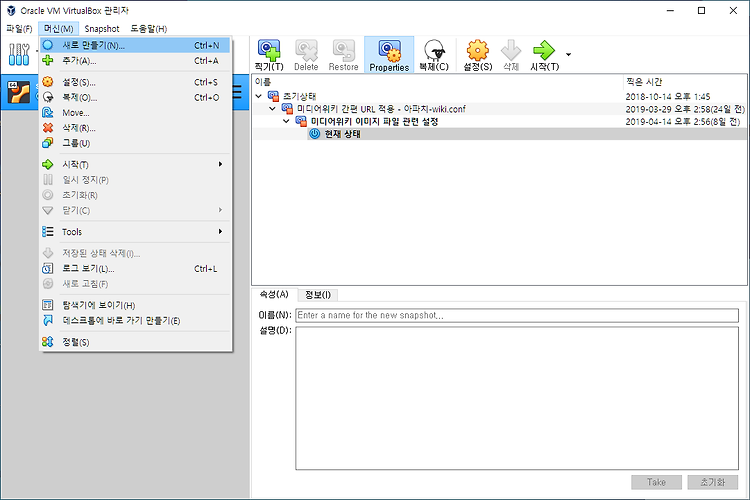Collapse the 초기상태 snapshot tree node
Image resolution: width=750 pixels, height=500 pixels.
pos(259,96)
